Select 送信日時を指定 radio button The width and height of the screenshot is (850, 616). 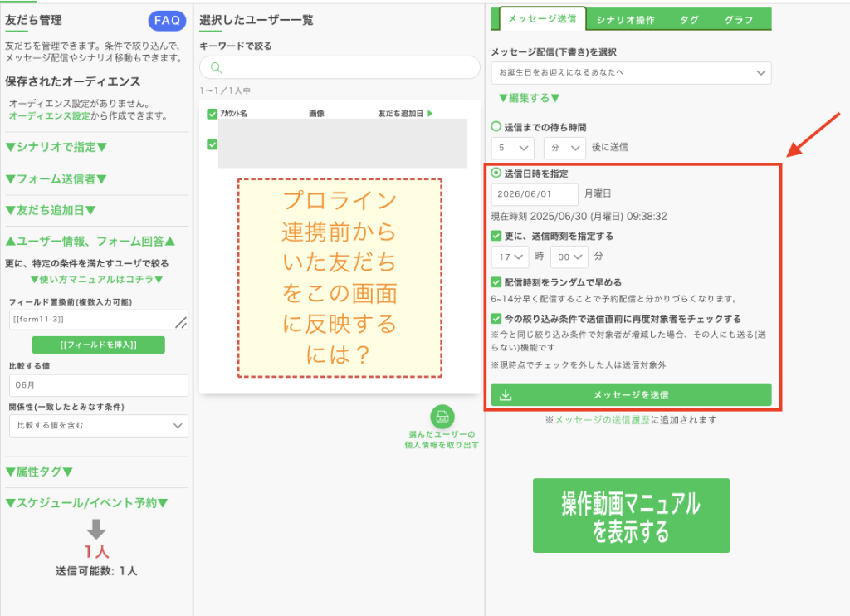click(x=496, y=174)
